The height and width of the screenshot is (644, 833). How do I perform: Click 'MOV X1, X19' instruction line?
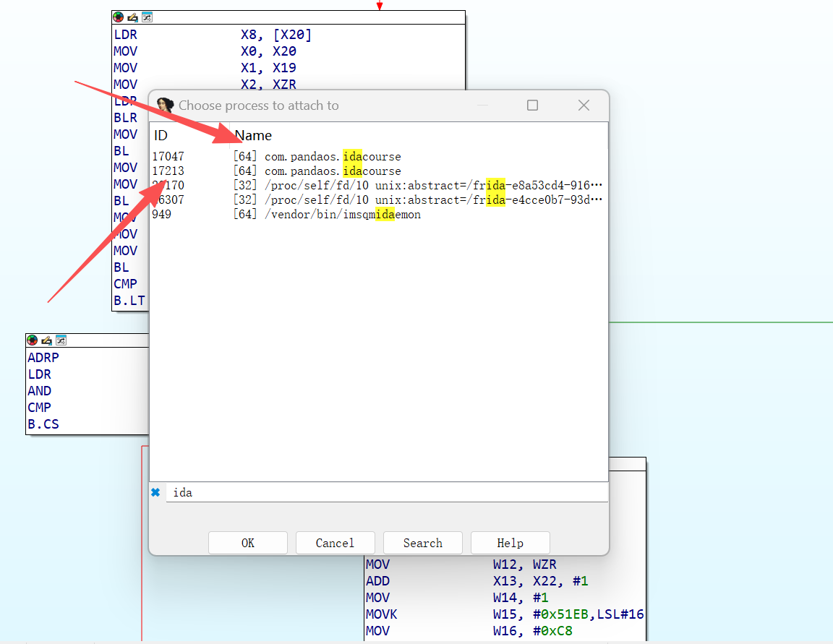pyautogui.click(x=205, y=67)
